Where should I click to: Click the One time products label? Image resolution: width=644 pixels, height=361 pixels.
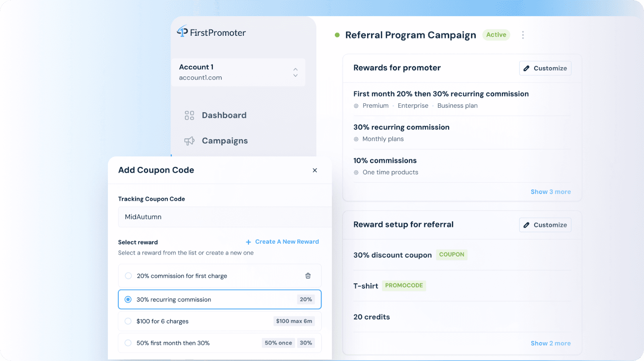point(390,172)
